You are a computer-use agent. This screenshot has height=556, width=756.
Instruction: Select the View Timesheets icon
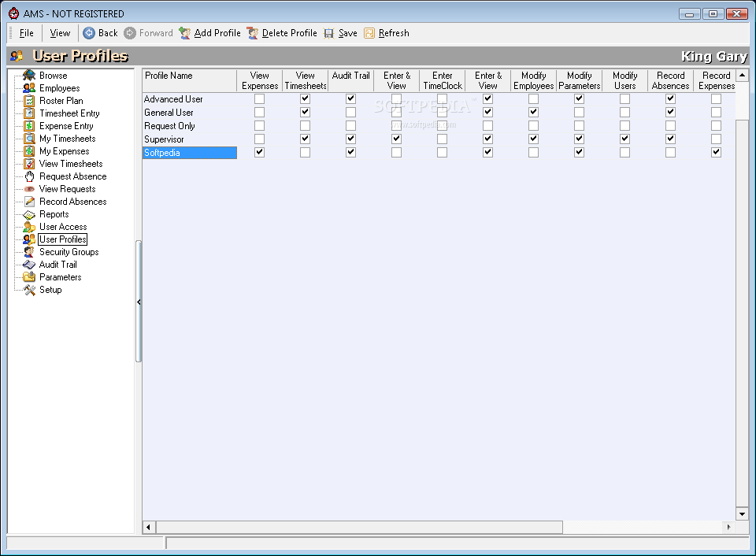(x=29, y=164)
